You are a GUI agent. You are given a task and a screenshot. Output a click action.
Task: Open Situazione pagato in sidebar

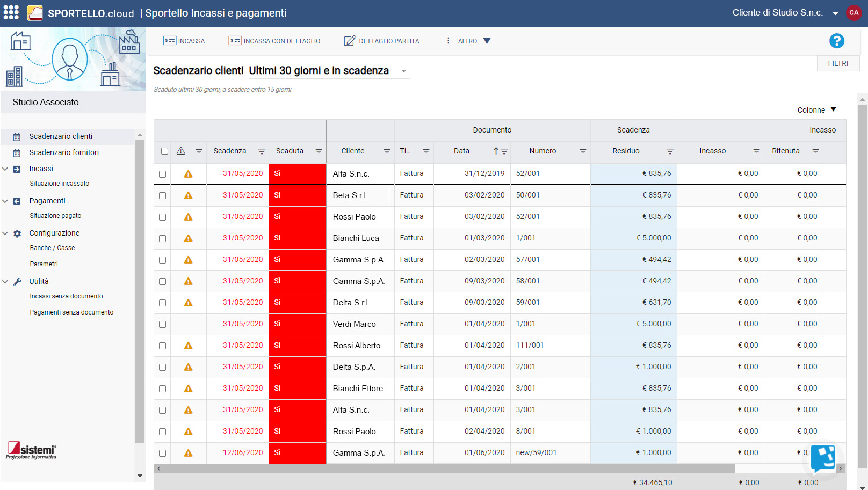click(55, 216)
